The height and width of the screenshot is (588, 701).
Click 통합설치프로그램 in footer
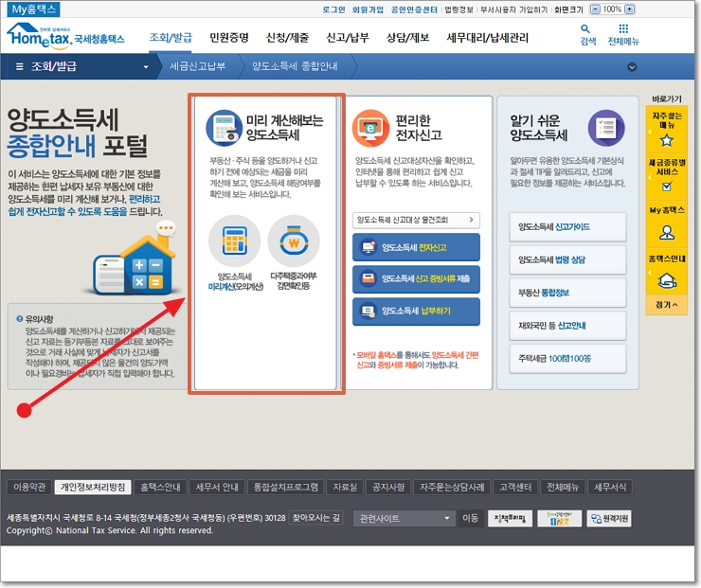click(x=286, y=487)
